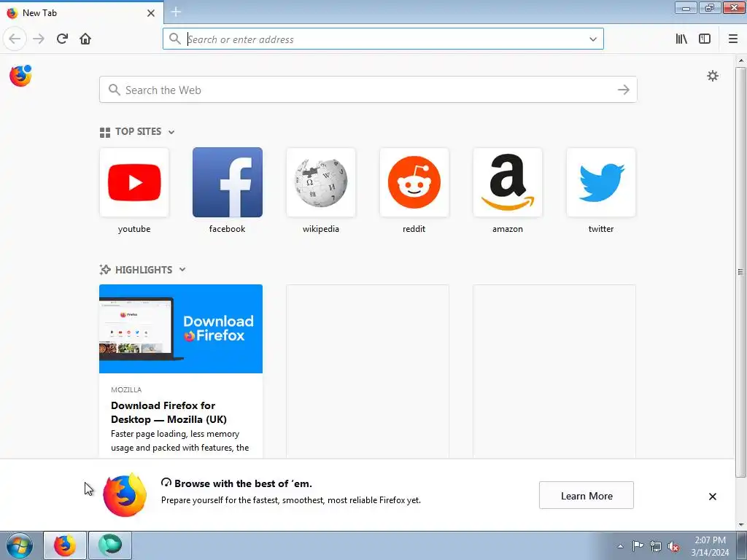Open the Windows Start menu
This screenshot has width=747, height=560.
point(20,545)
